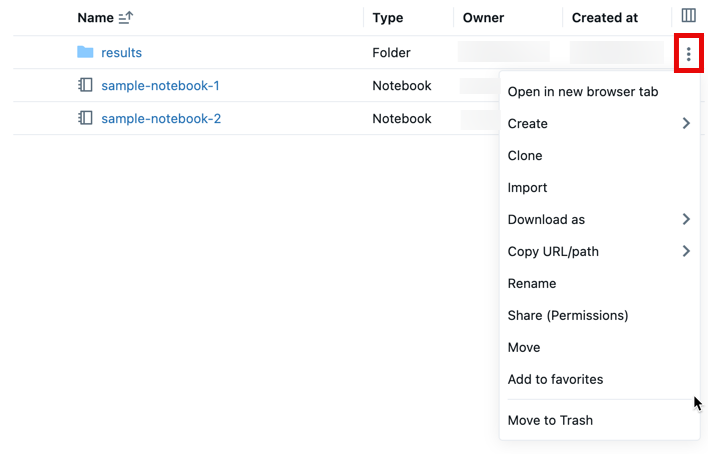Click the results folder icon
Screen dimensions: 708x454
pyautogui.click(x=85, y=52)
